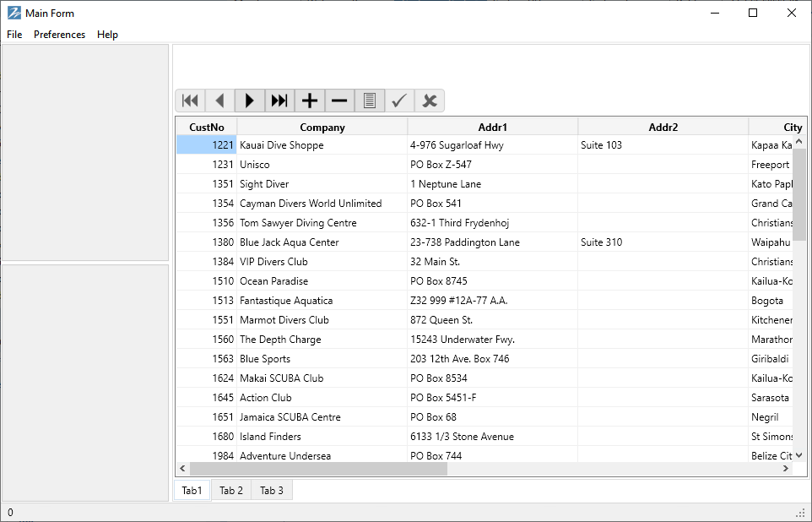Click the Suite 103 Addr2 cell
The height and width of the screenshot is (522, 812).
[x=663, y=145]
